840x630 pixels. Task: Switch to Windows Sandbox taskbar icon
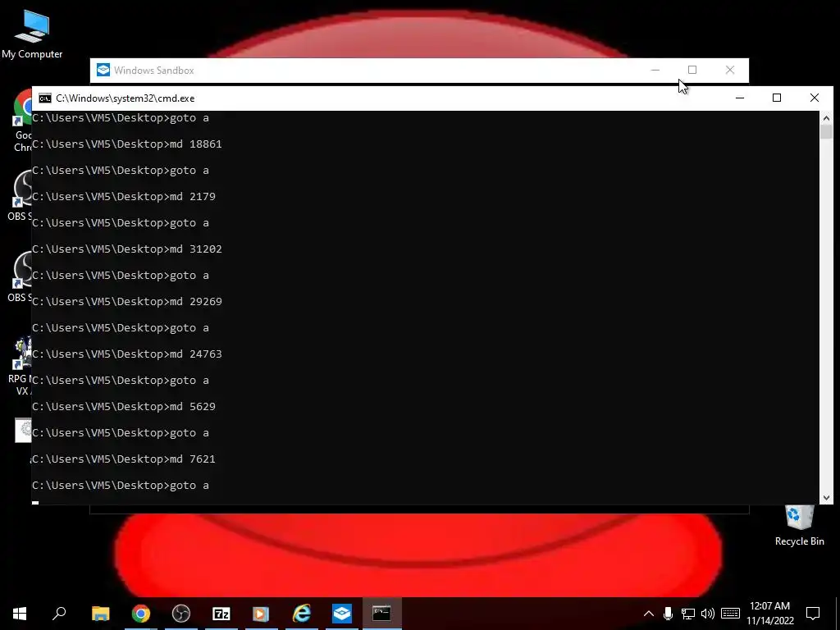[342, 614]
